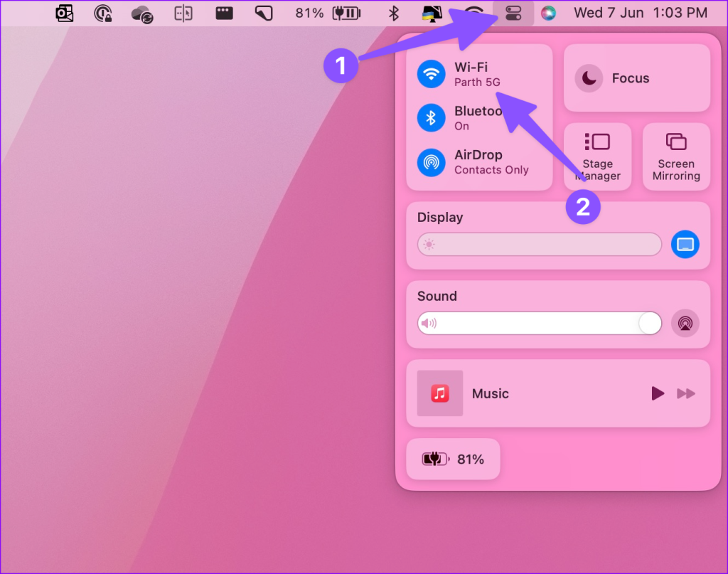Viewport: 728px width, 574px height.
Task: Launch Siri from menu bar
Action: (548, 13)
